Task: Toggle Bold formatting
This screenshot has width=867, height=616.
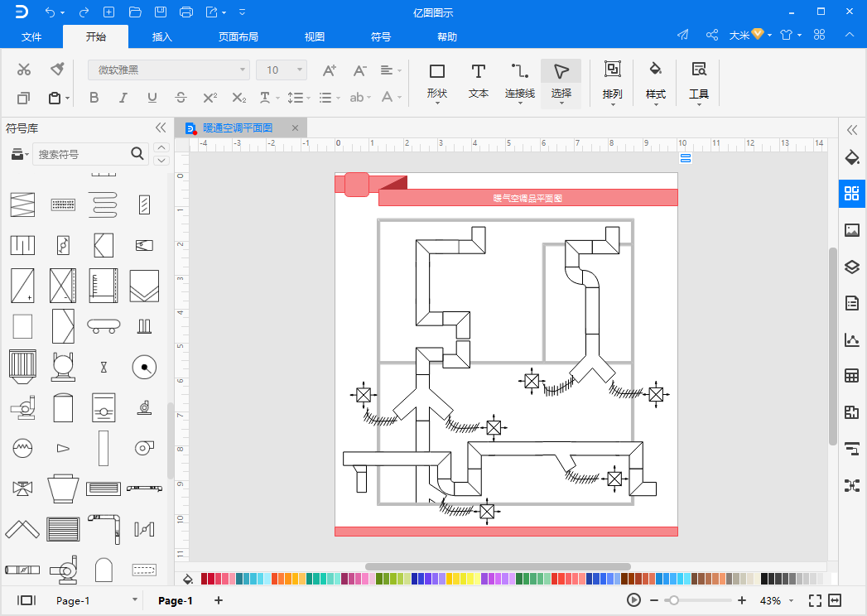Action: coord(94,98)
